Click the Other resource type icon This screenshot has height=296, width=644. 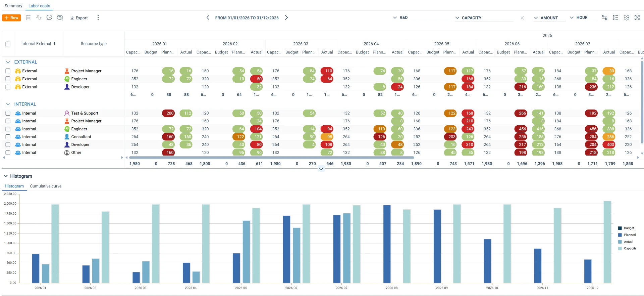(67, 153)
